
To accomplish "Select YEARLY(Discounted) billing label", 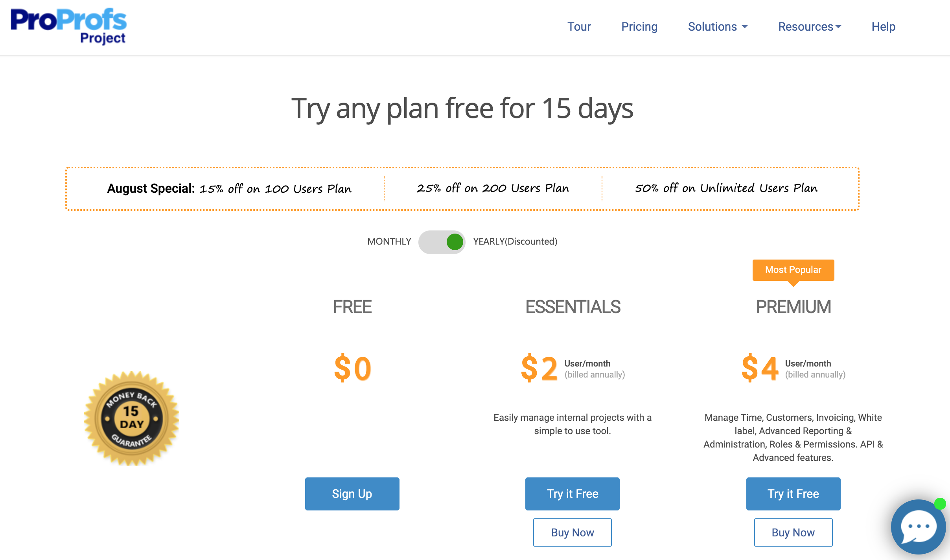I will [x=515, y=241].
